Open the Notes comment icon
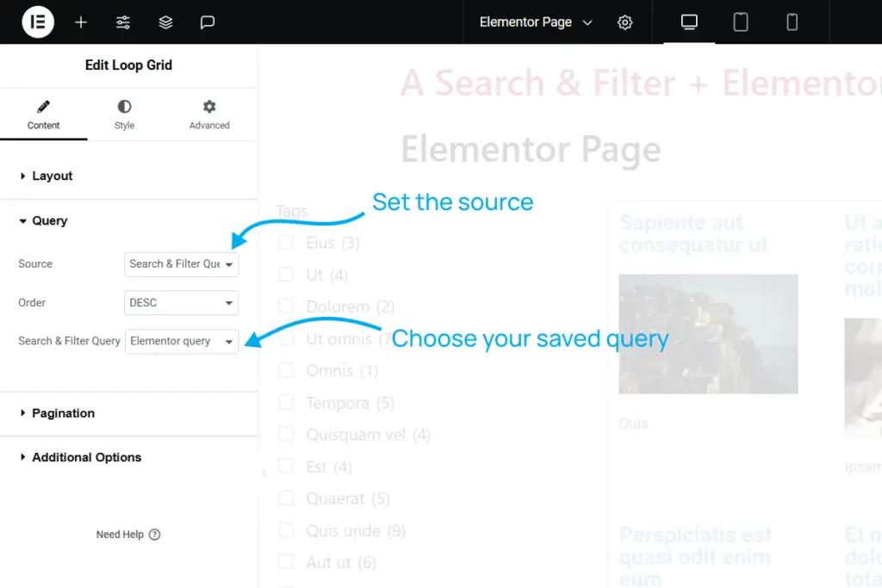 (x=208, y=22)
